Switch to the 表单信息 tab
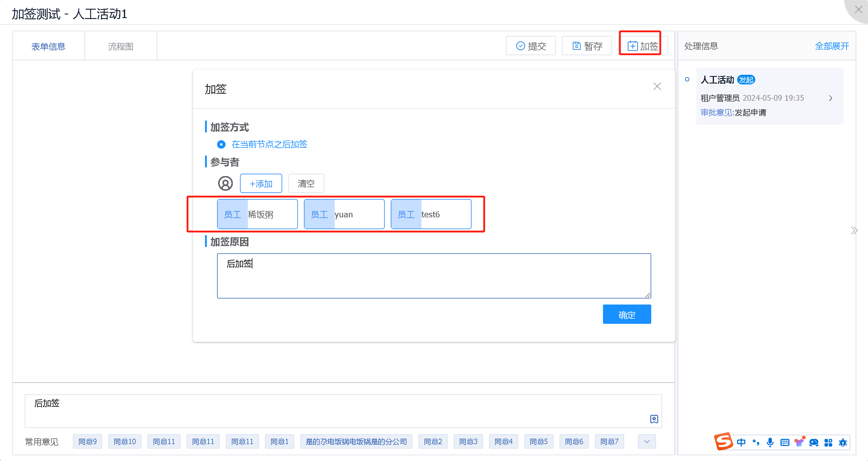The image size is (868, 461). tap(48, 46)
